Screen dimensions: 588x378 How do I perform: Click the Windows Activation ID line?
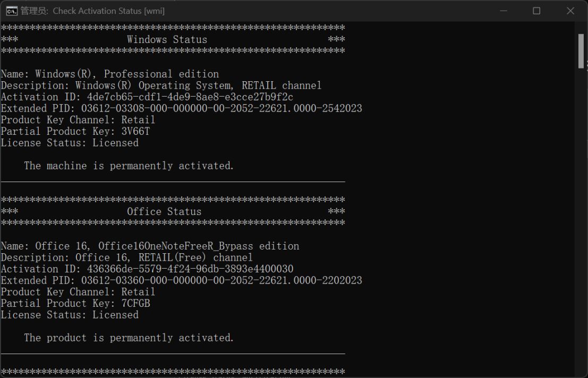(147, 97)
